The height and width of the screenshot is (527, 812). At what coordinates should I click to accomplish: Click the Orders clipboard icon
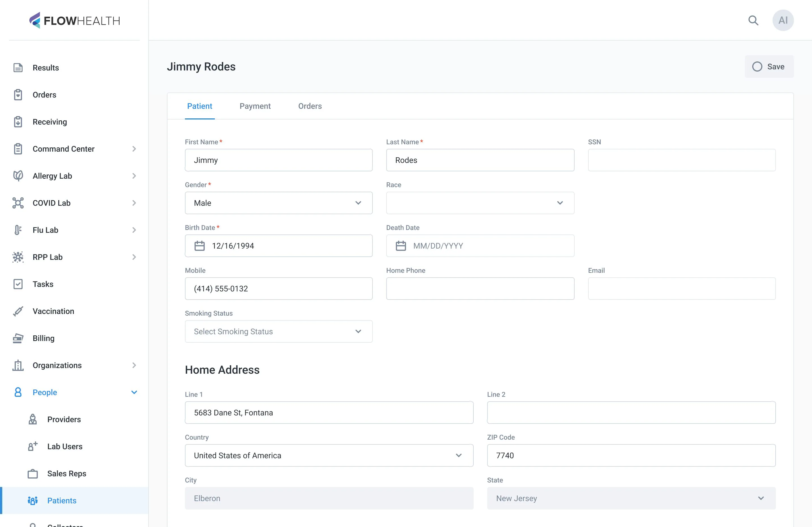18,95
